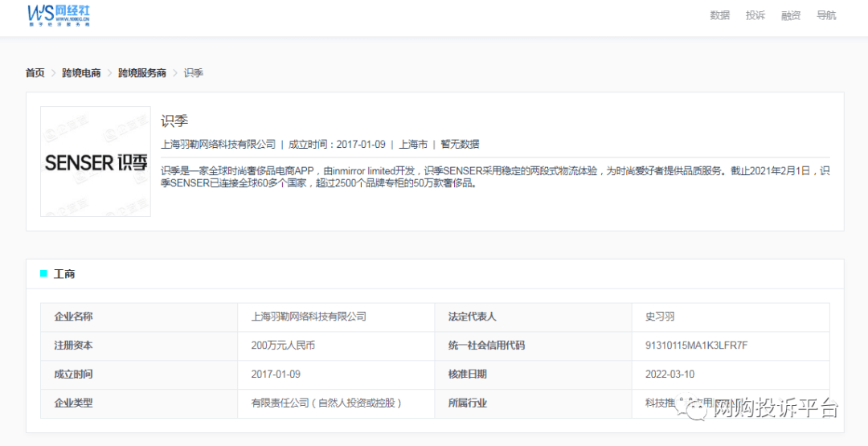
Task: Open the 跨境电商 breadcrumb link
Action: (x=81, y=73)
